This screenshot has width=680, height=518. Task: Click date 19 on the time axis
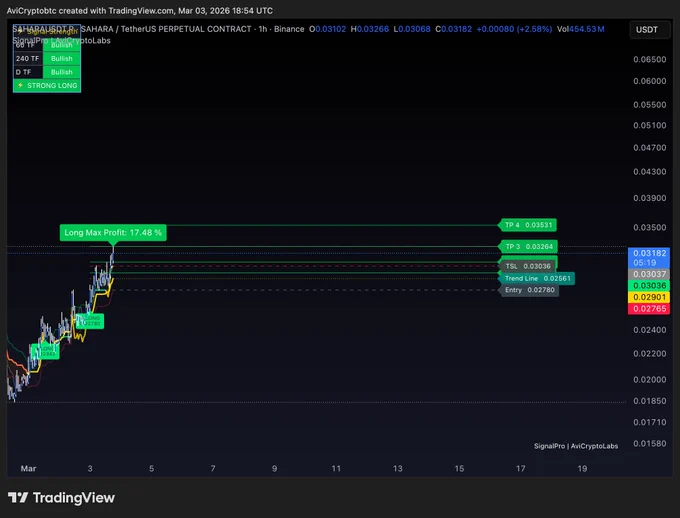pyautogui.click(x=582, y=469)
